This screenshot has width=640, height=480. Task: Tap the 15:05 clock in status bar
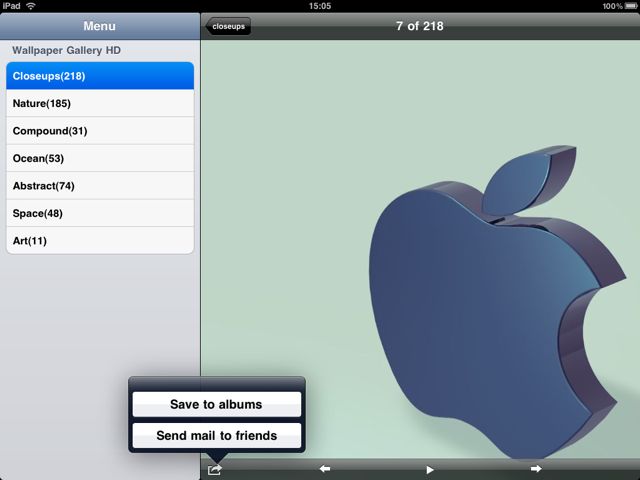click(320, 6)
